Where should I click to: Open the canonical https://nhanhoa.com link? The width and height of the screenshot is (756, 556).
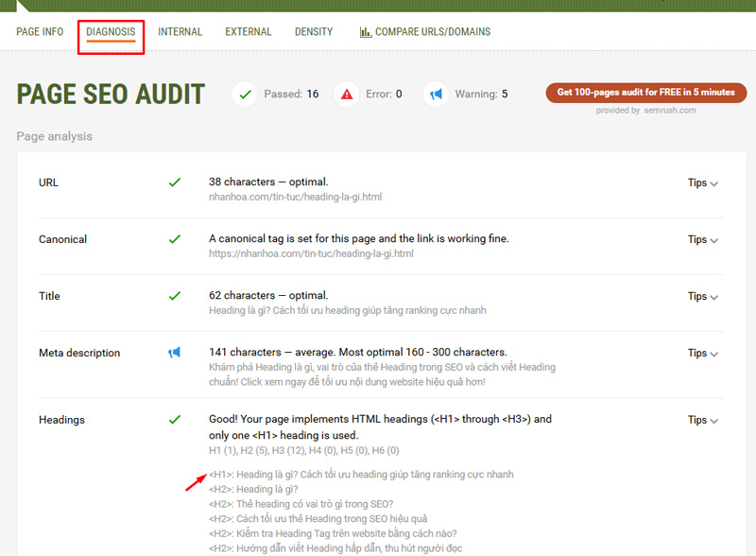pos(311,254)
